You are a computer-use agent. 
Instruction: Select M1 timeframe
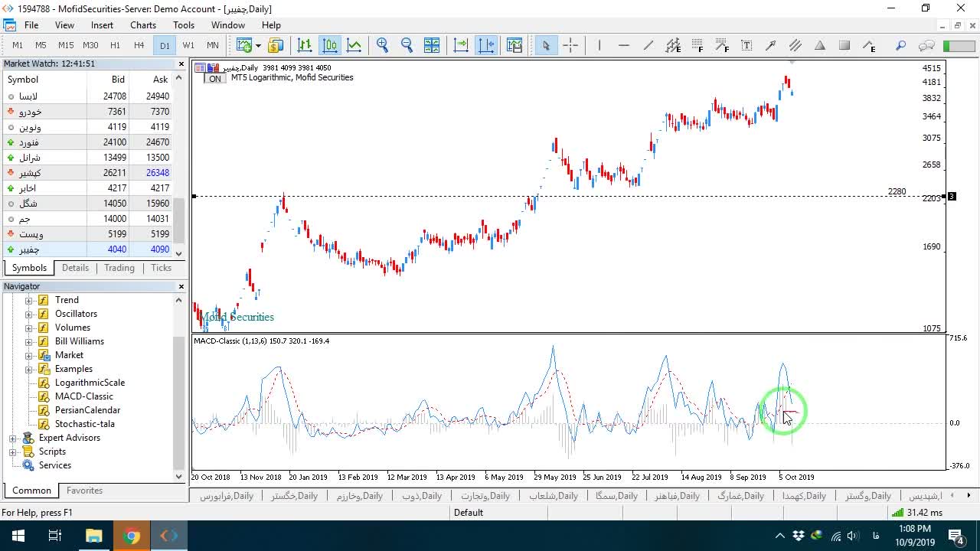coord(18,45)
